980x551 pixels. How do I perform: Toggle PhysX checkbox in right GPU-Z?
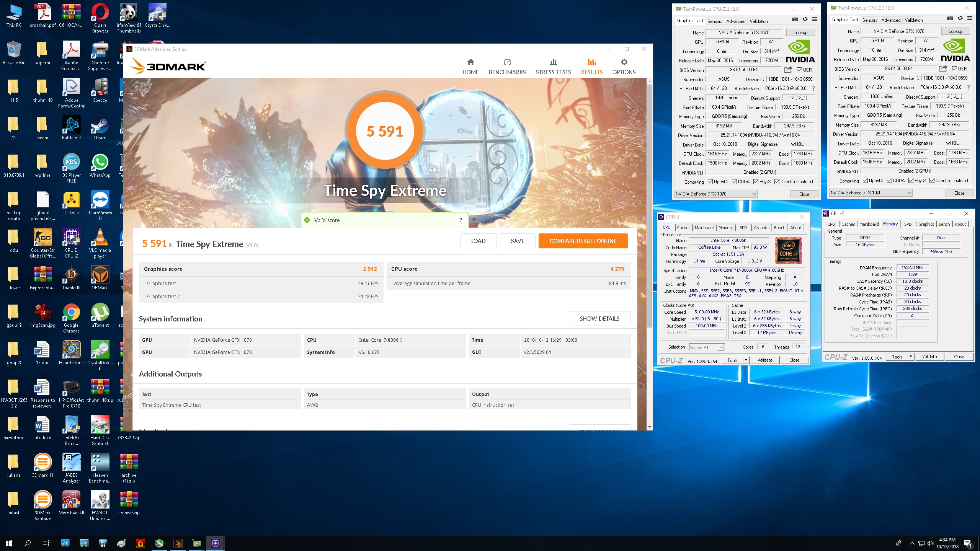pos(911,181)
